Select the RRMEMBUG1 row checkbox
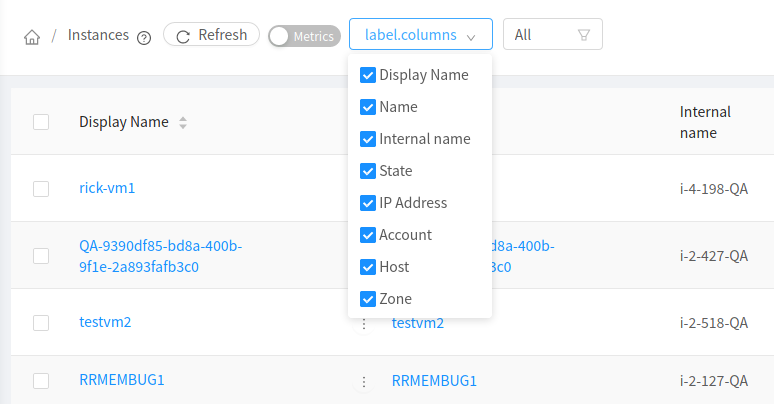 [x=41, y=381]
